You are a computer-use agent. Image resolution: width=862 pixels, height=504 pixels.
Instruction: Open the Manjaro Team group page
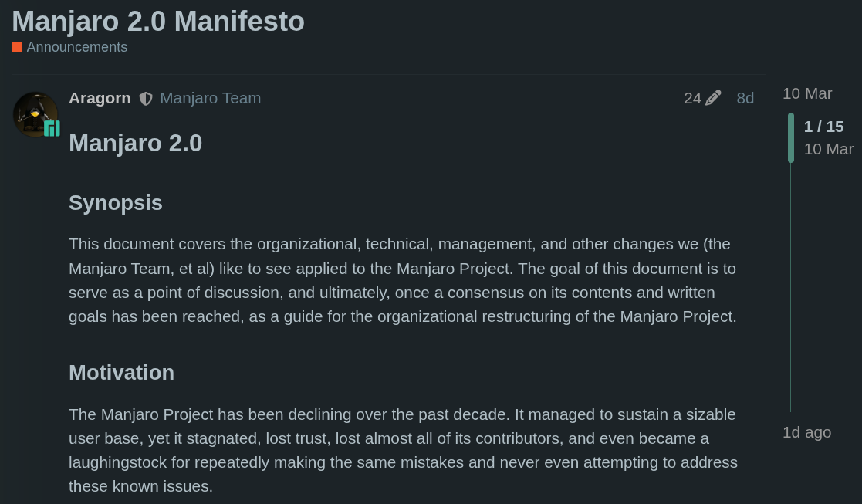click(x=210, y=98)
